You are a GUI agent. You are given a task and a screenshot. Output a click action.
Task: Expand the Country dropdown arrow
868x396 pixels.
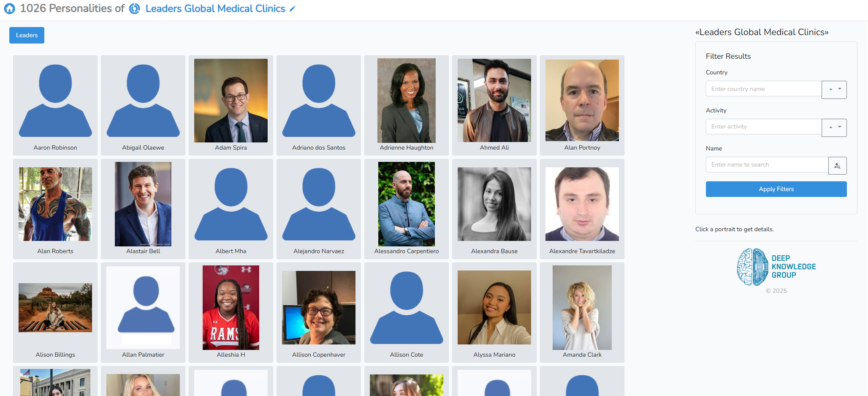click(x=834, y=90)
